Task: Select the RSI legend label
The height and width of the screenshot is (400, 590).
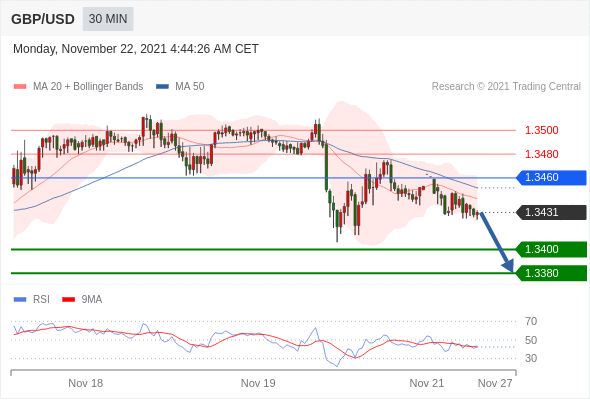Action: (41, 300)
